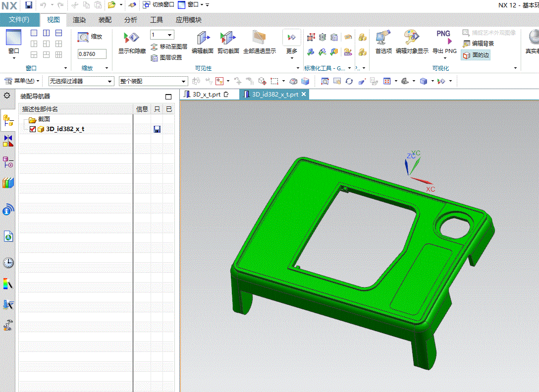Click the Open folder icon in quick access toolbar
This screenshot has width=539, height=392.
point(111,5)
